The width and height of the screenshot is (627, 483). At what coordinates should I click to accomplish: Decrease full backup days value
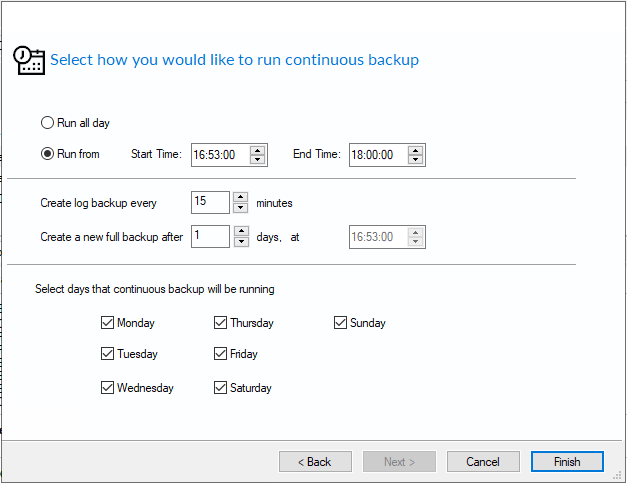click(x=240, y=242)
